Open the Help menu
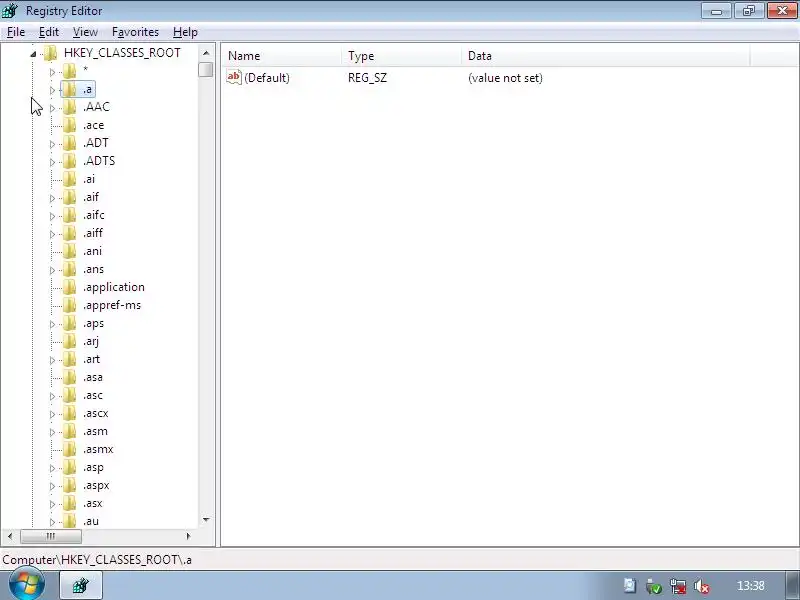 tap(185, 32)
